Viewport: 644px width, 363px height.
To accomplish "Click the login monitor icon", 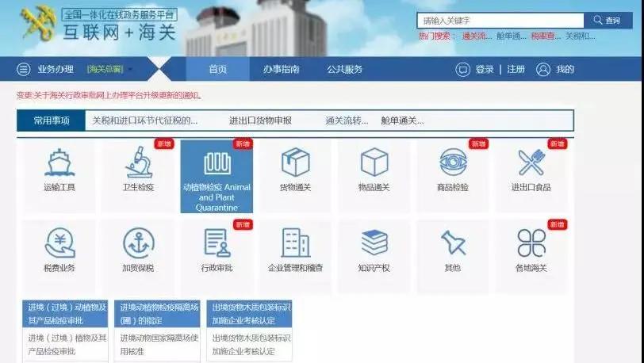I will (x=463, y=70).
